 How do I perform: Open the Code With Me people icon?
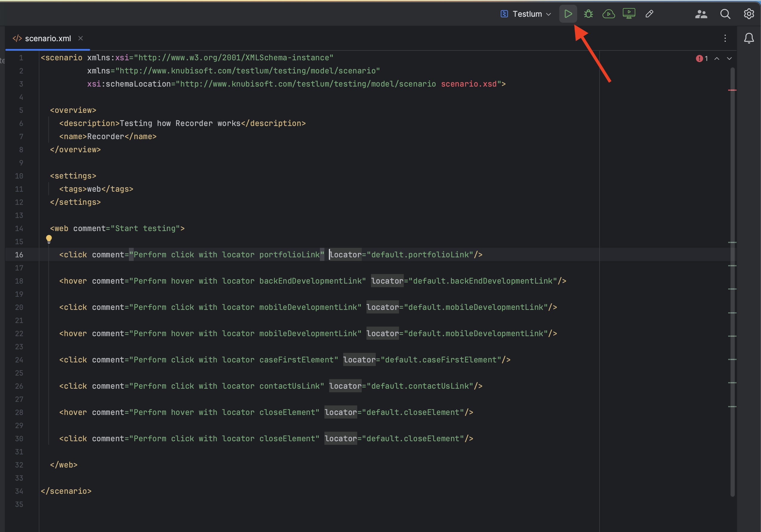(701, 14)
